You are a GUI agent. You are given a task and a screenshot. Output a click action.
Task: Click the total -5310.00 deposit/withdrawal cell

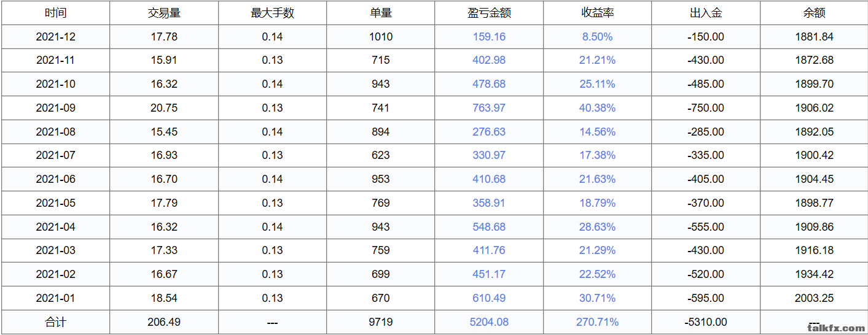click(x=706, y=322)
